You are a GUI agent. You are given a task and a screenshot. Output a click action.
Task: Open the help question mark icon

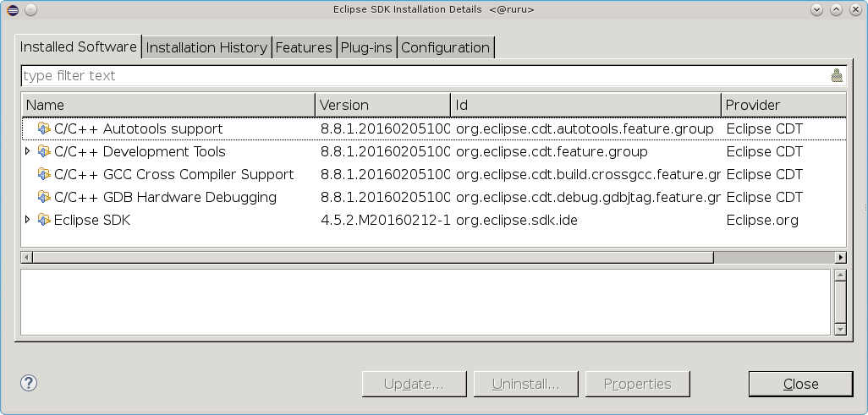29,383
